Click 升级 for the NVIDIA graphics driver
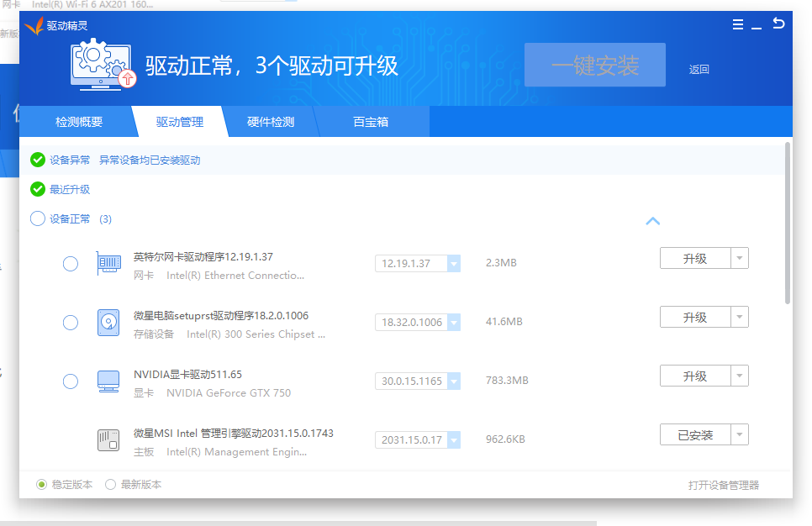812x526 pixels. (694, 376)
